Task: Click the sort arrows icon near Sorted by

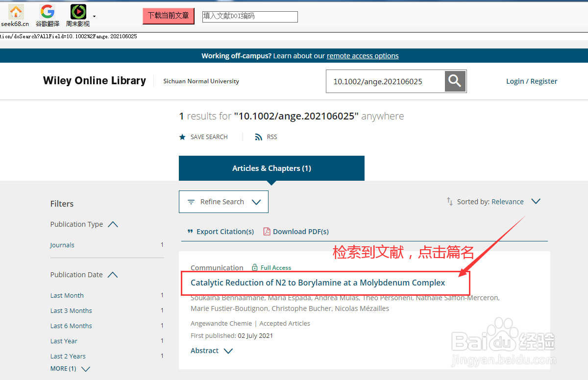Action: tap(450, 201)
